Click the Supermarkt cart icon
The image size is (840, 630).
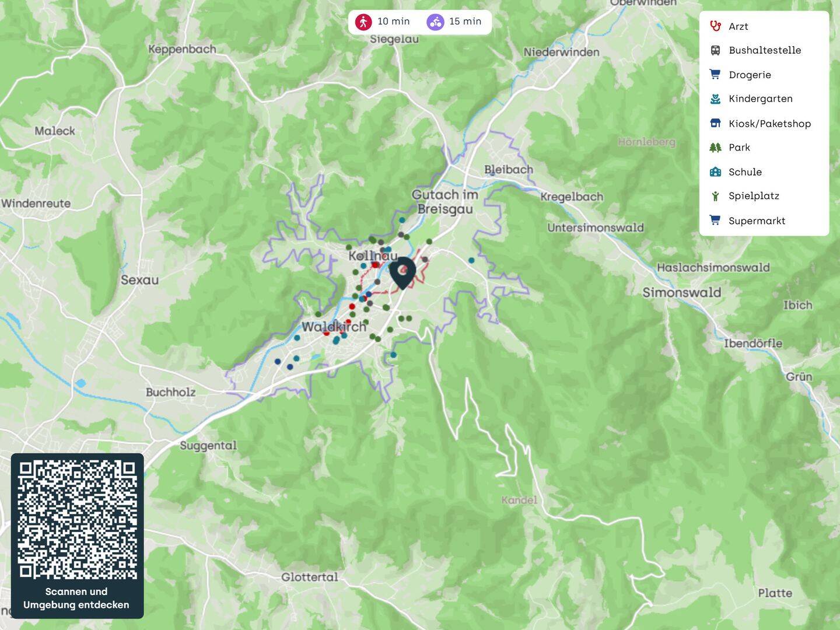715,220
